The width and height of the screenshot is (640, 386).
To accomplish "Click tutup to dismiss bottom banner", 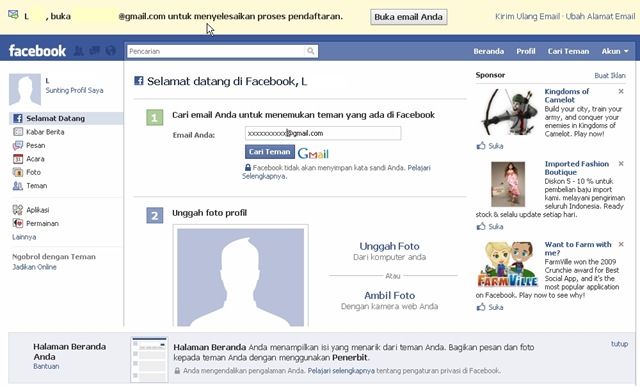I will point(619,344).
